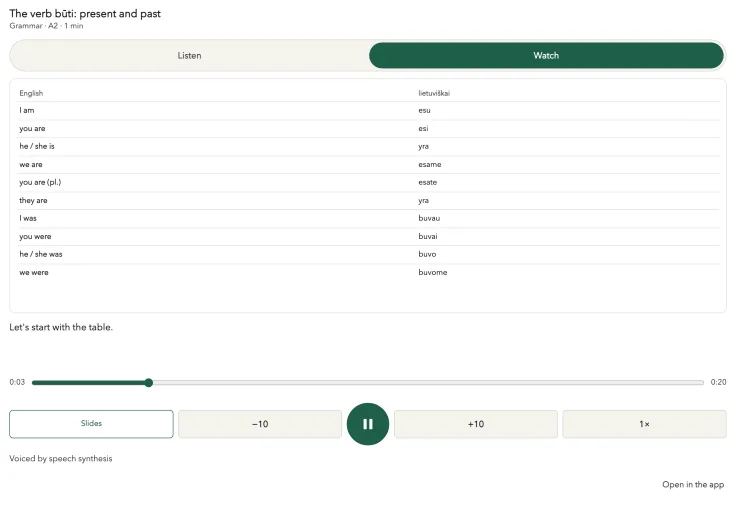Viewport: 736px width, 512px height.
Task: Click the "buvo" translation cell
Action: 427,254
